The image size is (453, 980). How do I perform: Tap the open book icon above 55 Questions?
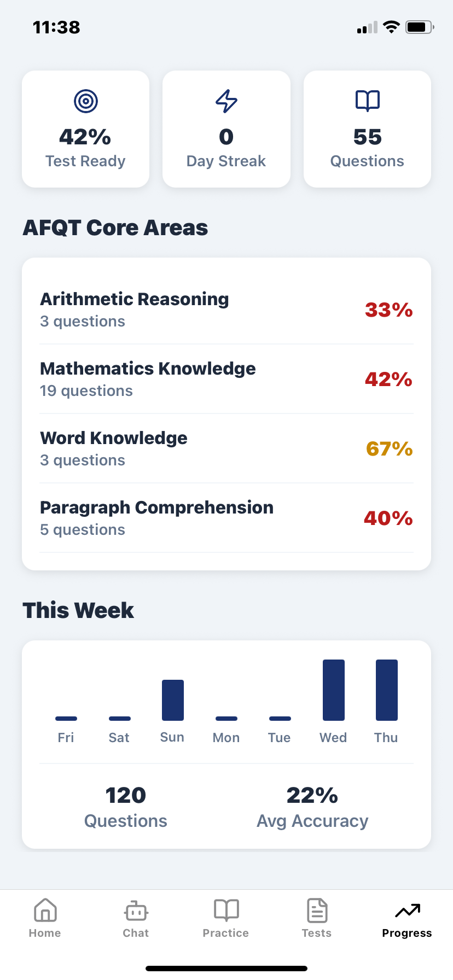pos(367,100)
